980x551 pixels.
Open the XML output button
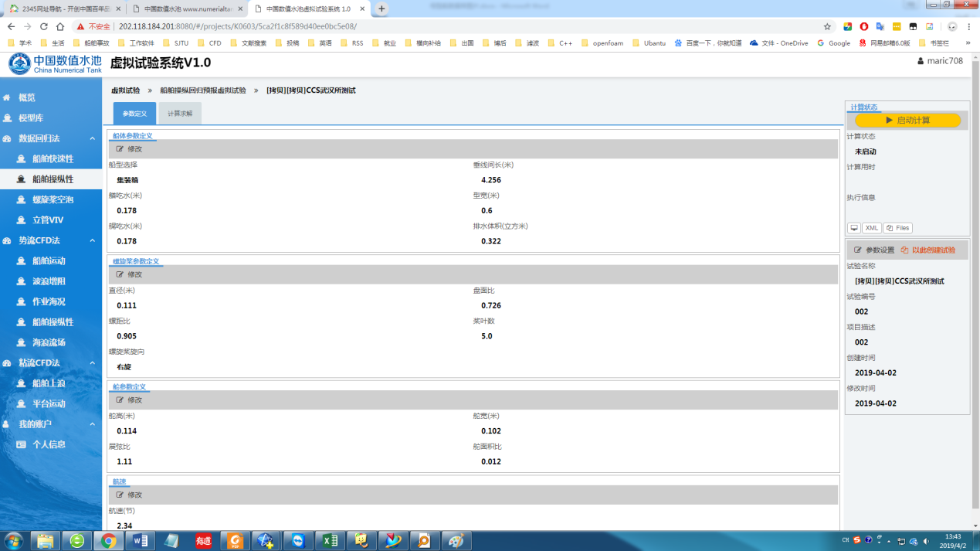[871, 228]
